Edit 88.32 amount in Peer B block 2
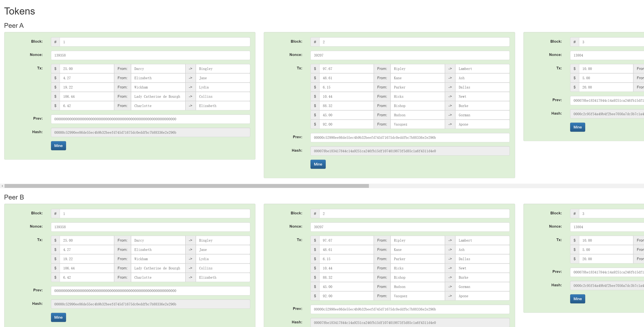 tap(346, 277)
